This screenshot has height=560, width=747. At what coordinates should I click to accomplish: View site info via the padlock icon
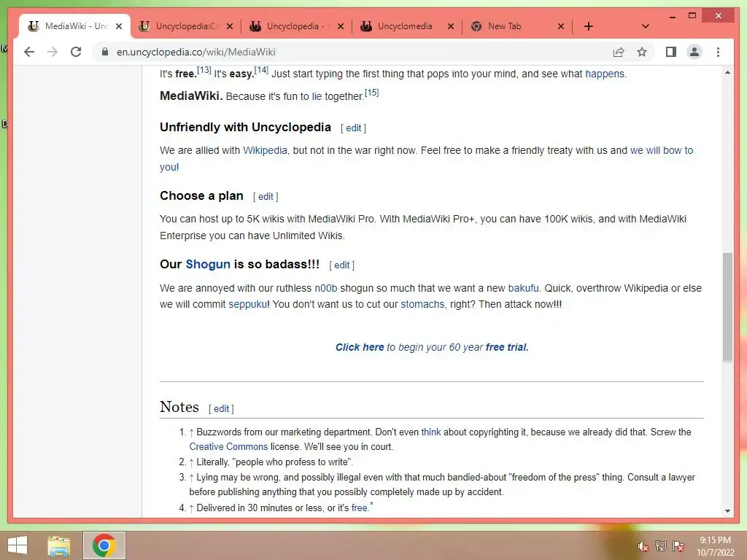[105, 52]
